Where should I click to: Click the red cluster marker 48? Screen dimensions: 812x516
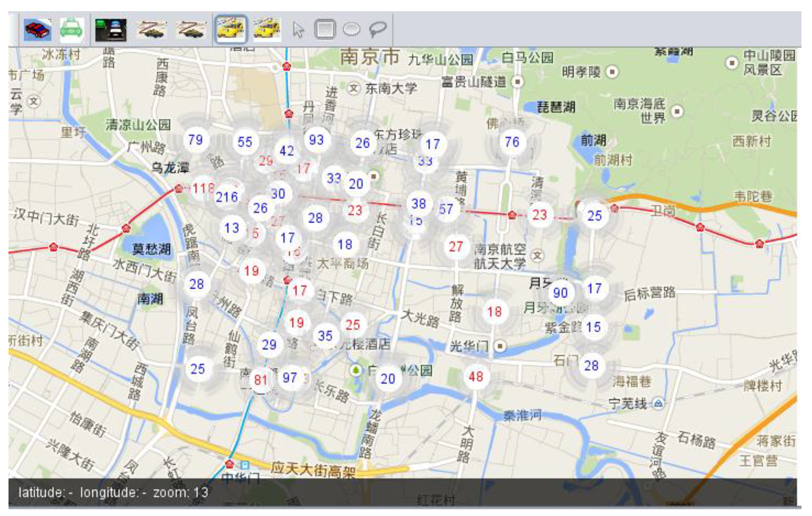476,377
